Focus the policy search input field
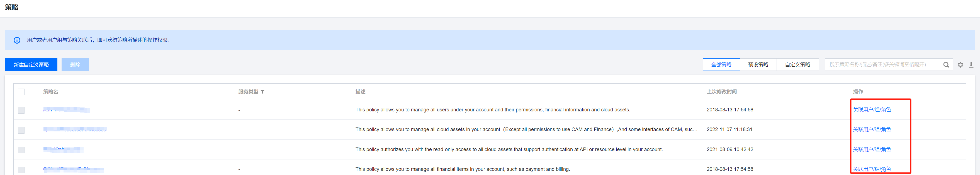The image size is (980, 175). [x=882, y=65]
